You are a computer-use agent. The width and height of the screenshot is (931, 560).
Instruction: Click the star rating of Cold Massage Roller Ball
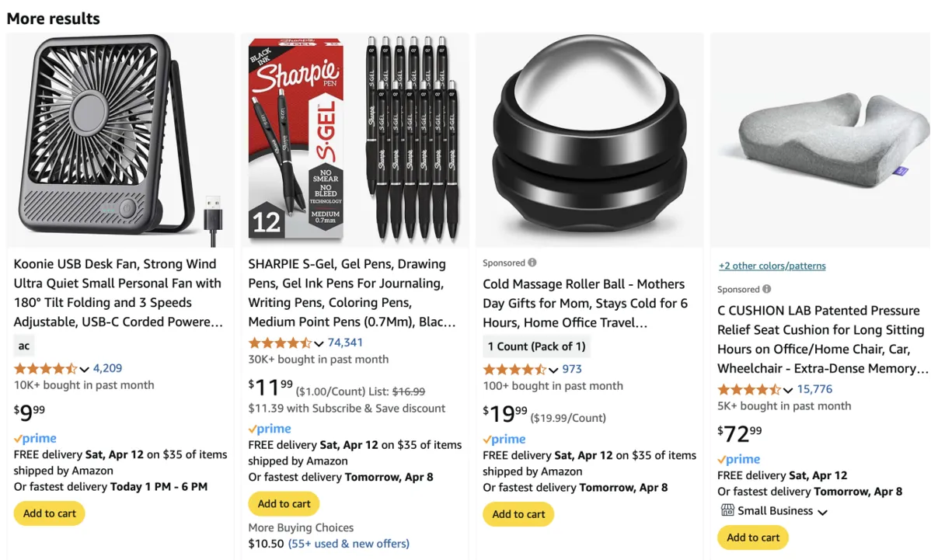514,370
